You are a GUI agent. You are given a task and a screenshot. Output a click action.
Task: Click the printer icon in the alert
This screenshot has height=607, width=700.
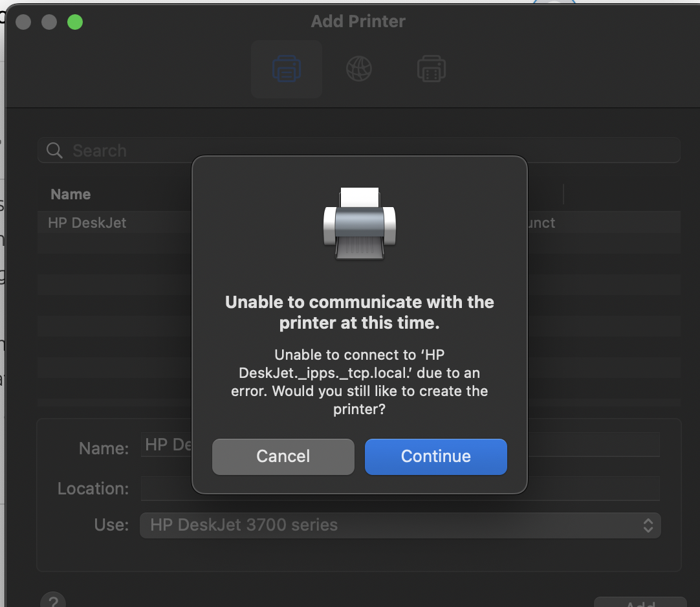(x=359, y=223)
